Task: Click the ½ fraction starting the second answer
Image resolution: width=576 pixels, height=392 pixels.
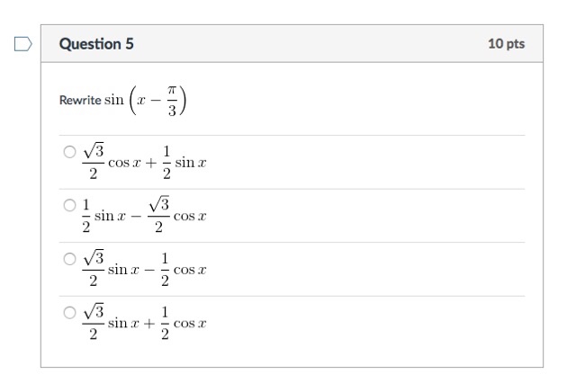Action: pyautogui.click(x=86, y=216)
